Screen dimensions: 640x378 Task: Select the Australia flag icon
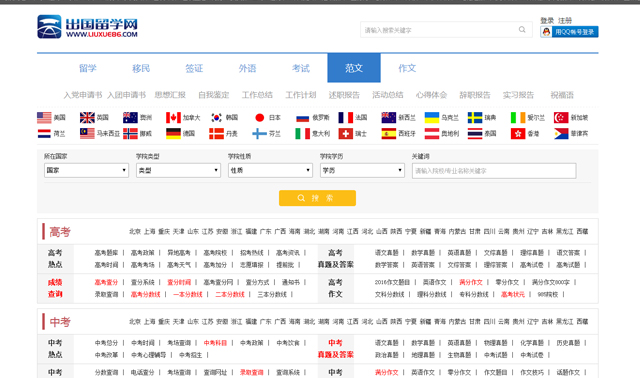130,118
